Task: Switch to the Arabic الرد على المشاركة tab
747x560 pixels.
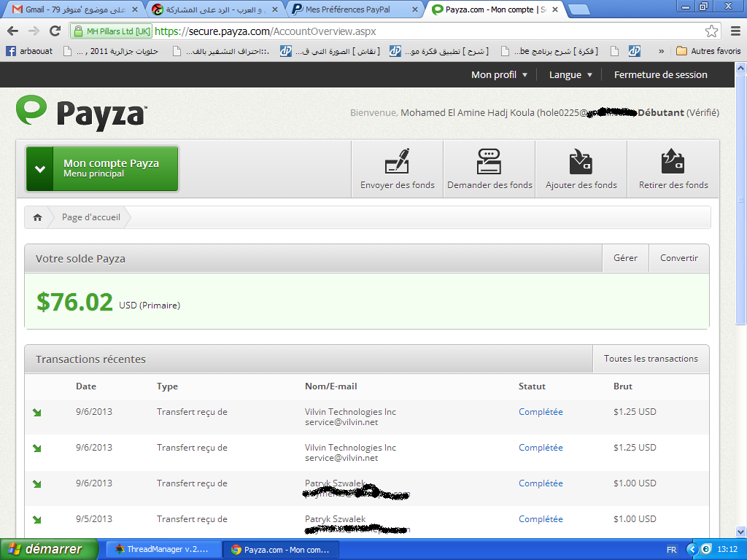Action: 214,9
